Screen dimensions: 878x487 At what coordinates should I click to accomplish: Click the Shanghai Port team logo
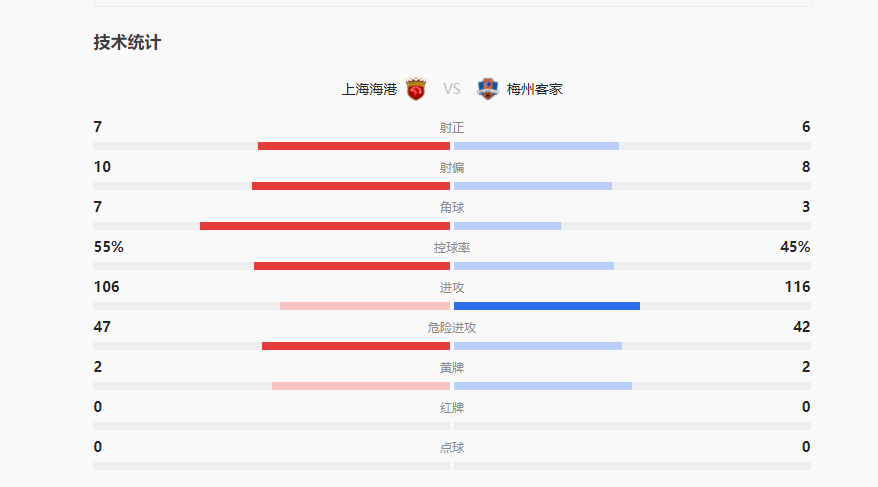[x=416, y=89]
